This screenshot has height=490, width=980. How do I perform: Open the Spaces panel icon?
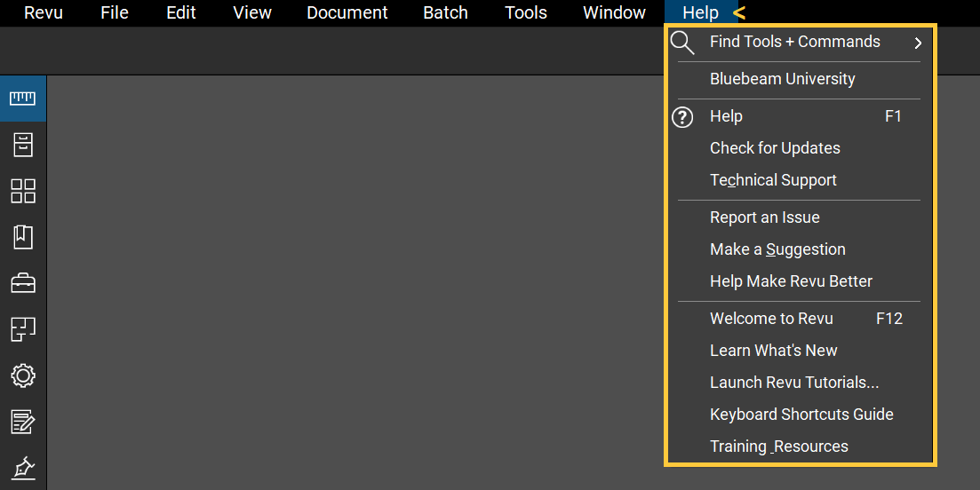(x=23, y=329)
